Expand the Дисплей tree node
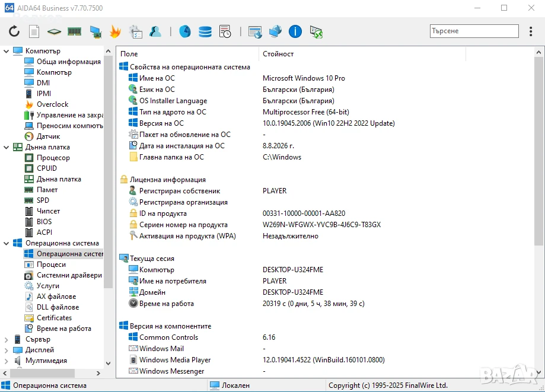 6,350
